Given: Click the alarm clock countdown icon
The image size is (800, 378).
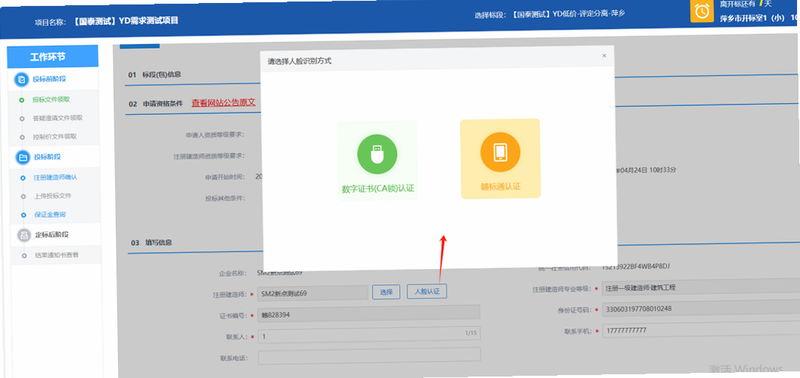Looking at the screenshot, I should coord(702,11).
